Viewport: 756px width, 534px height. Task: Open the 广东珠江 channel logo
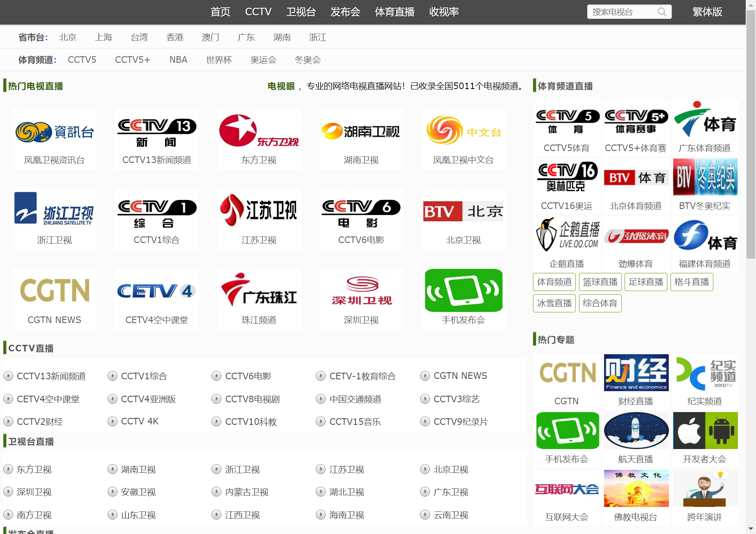pos(259,290)
